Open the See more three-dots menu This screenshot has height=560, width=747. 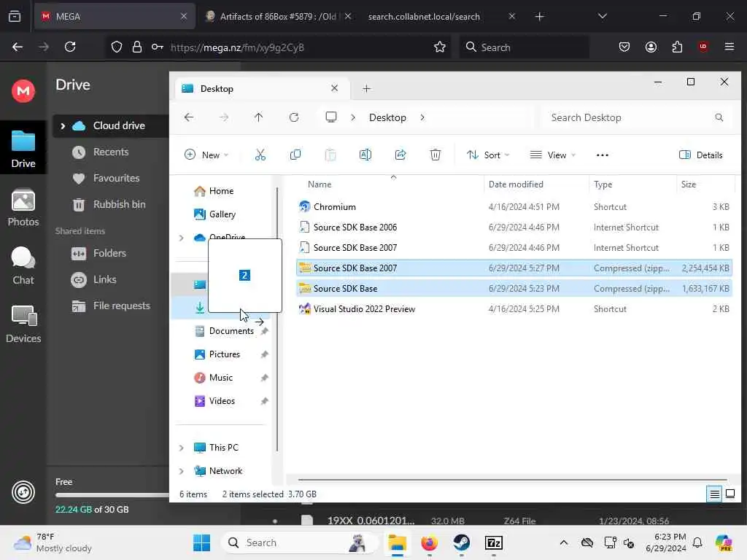[x=602, y=155]
